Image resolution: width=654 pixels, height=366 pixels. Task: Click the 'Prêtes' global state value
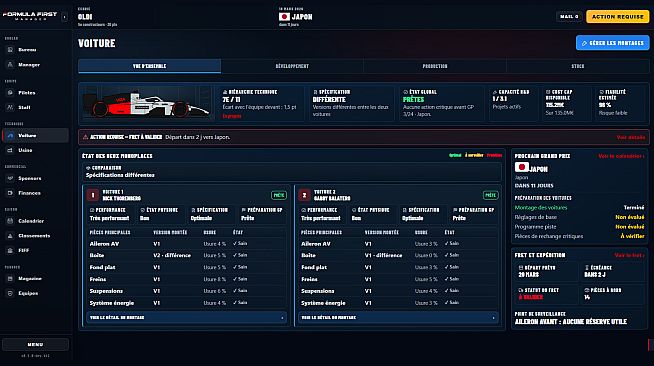coord(413,99)
